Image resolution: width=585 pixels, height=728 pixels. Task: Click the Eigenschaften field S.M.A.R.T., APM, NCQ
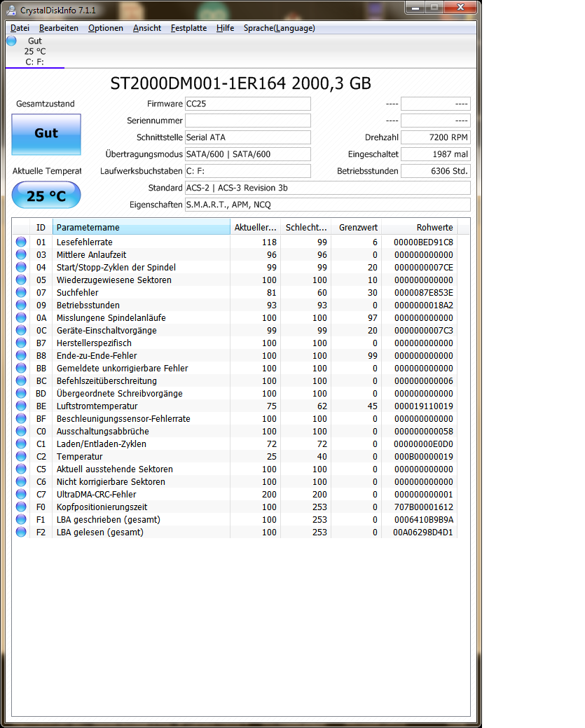click(x=328, y=205)
